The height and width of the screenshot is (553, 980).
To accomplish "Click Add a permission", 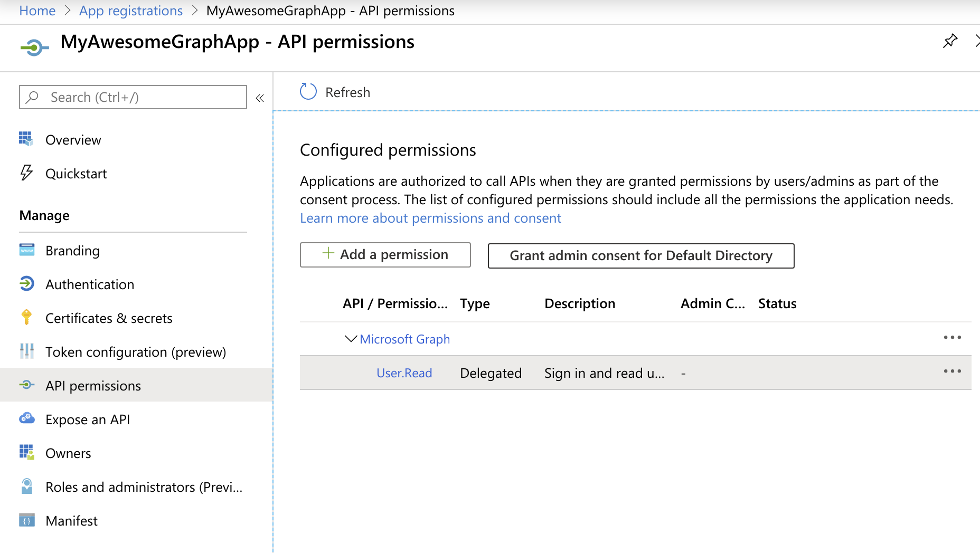I will 385,254.
